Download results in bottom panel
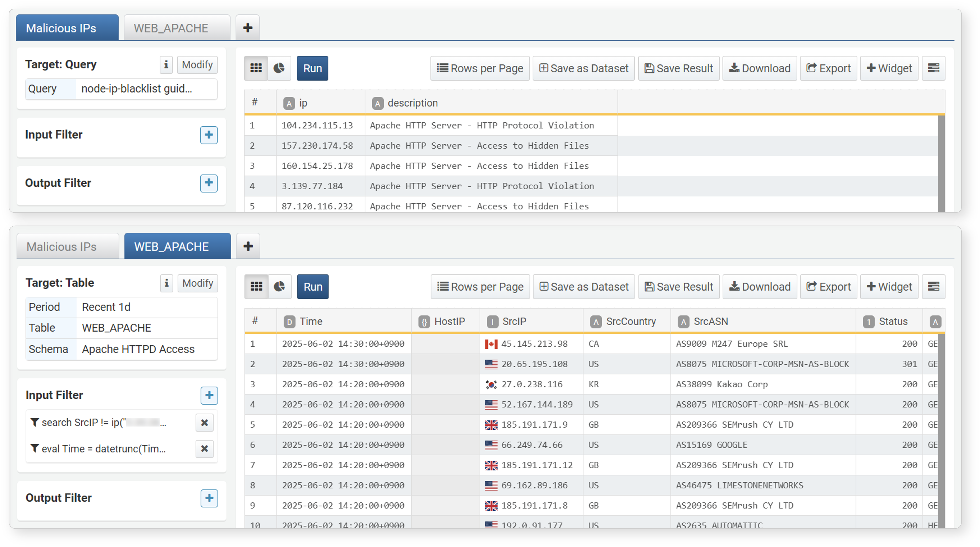980x547 pixels. [x=760, y=287]
